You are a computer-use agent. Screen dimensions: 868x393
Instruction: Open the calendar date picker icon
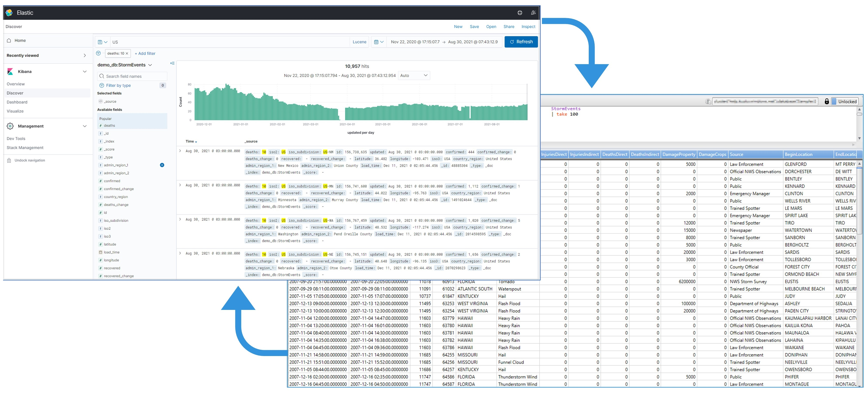377,42
